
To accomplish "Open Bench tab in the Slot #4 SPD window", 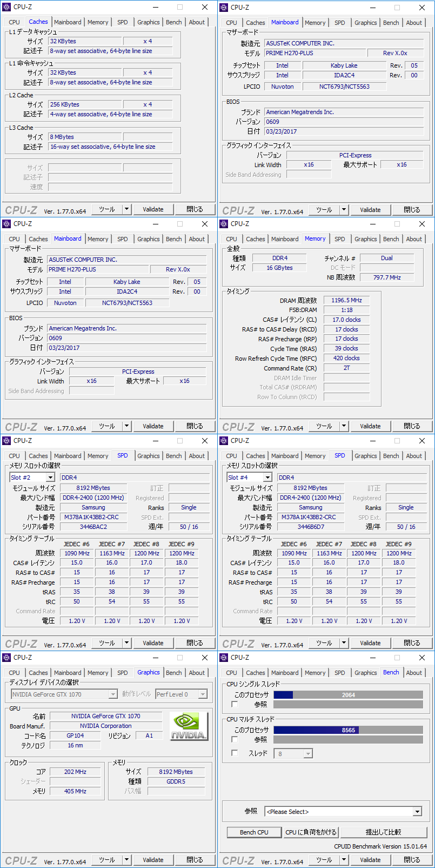I will tap(391, 456).
